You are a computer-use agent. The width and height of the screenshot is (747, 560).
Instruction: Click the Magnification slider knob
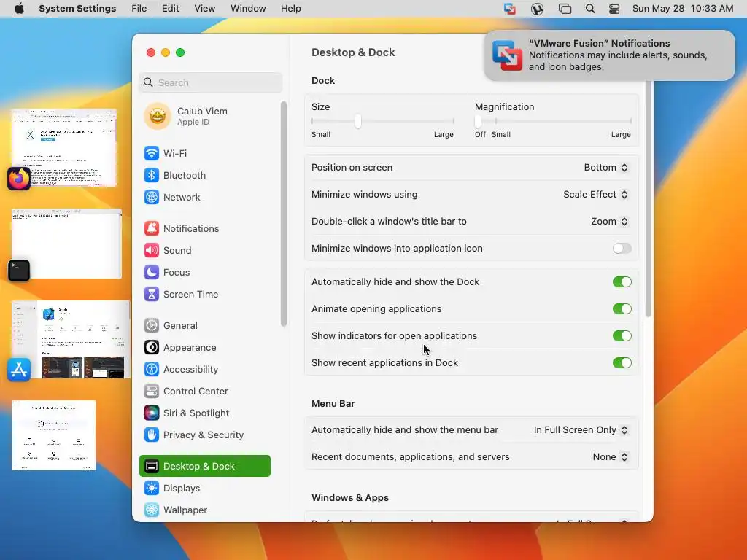coord(478,122)
